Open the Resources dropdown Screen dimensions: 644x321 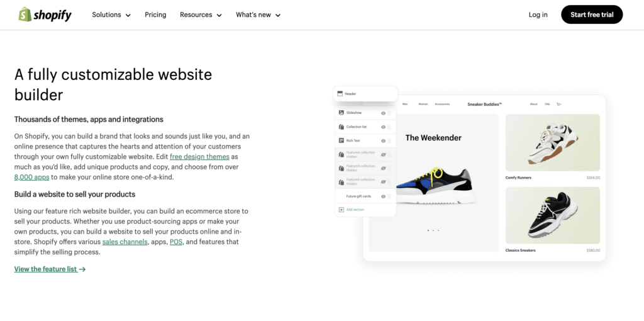click(x=201, y=15)
